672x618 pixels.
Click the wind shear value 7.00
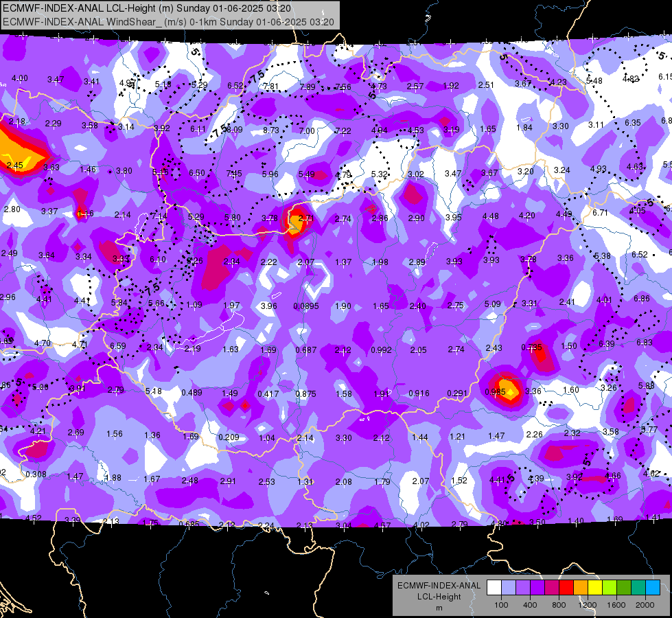tap(307, 130)
